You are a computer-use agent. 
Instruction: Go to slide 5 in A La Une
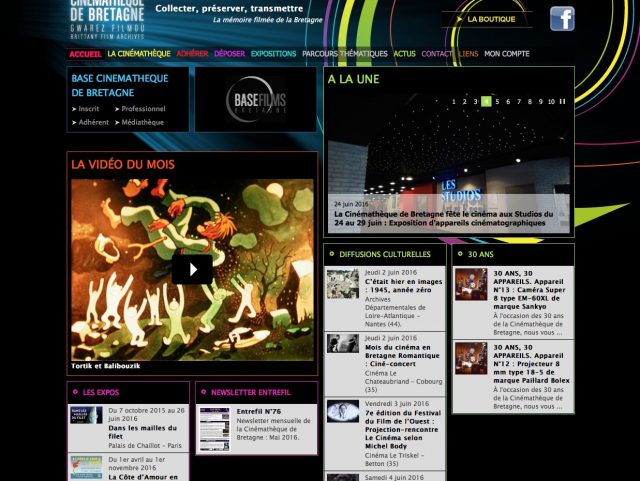tap(497, 101)
